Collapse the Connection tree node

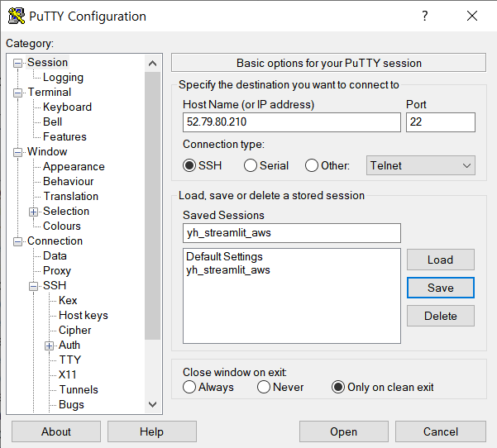(17, 241)
